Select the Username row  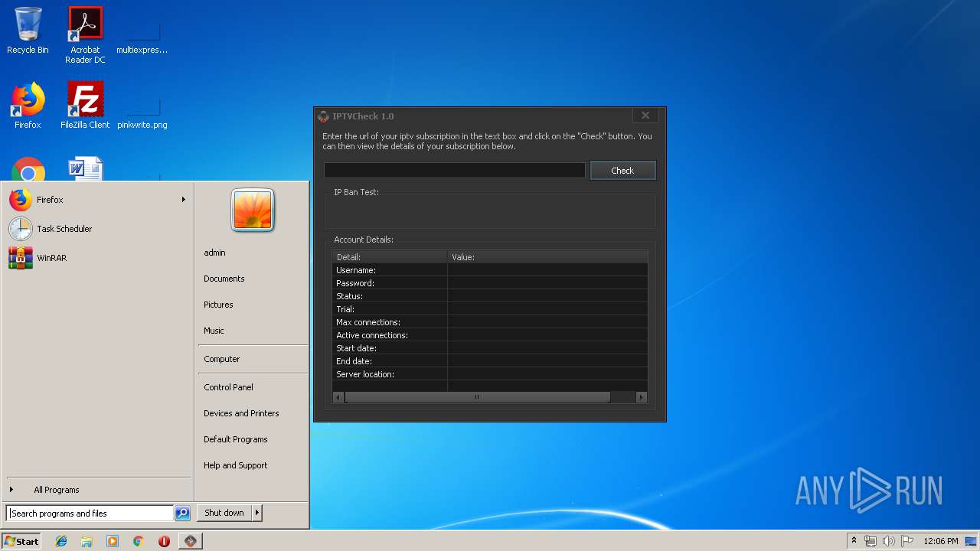point(490,270)
